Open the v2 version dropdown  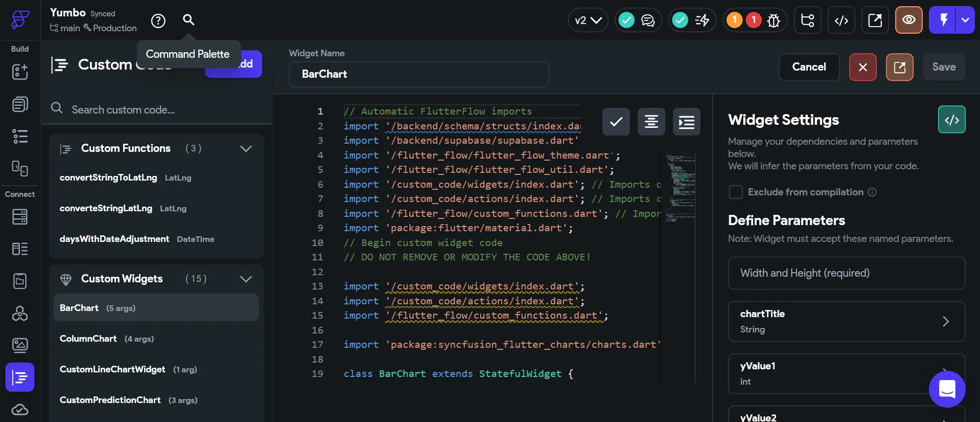[588, 20]
